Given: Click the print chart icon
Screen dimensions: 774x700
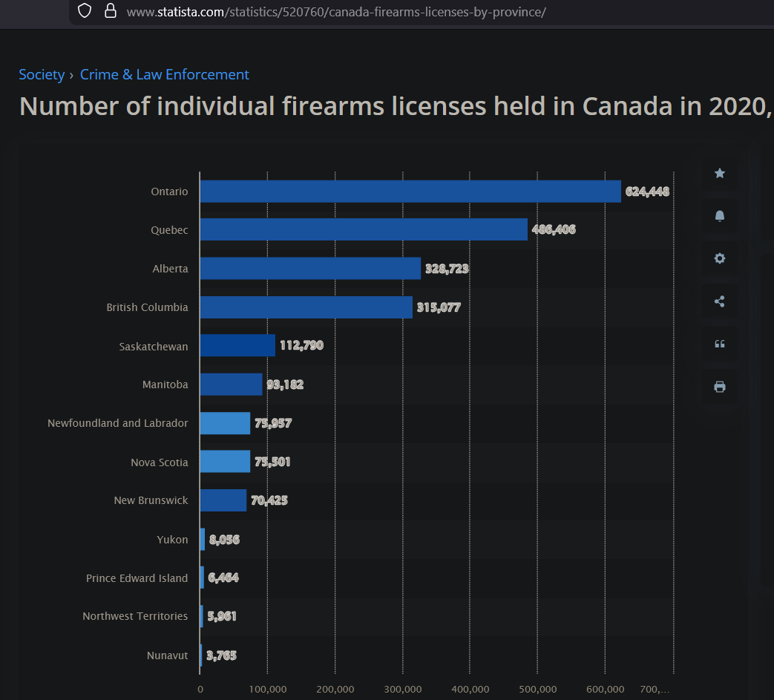Looking at the screenshot, I should click(719, 387).
